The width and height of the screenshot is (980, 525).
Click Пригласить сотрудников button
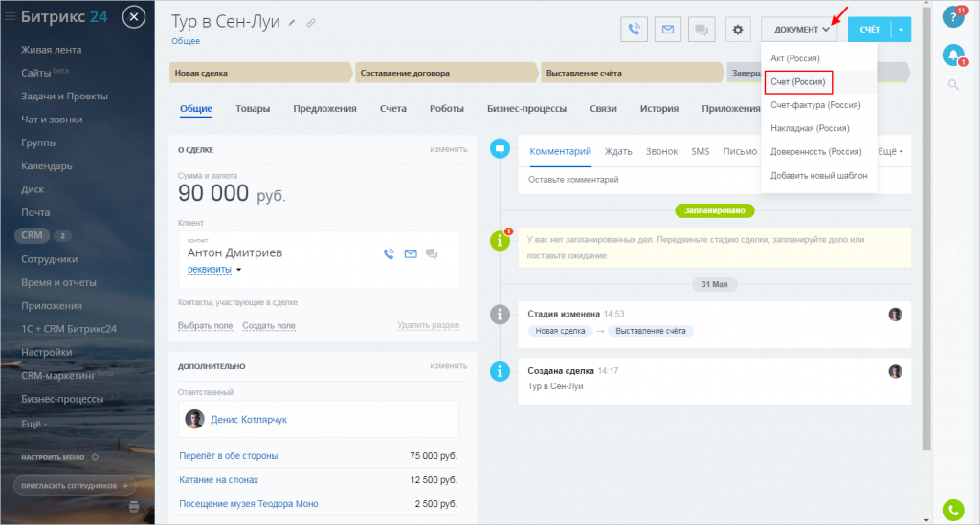pyautogui.click(x=75, y=485)
